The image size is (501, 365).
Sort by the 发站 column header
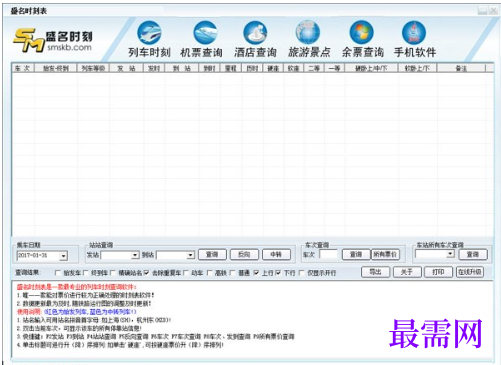coord(126,68)
